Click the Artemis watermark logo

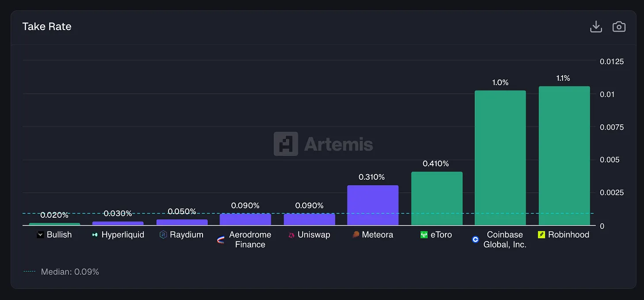pos(286,144)
